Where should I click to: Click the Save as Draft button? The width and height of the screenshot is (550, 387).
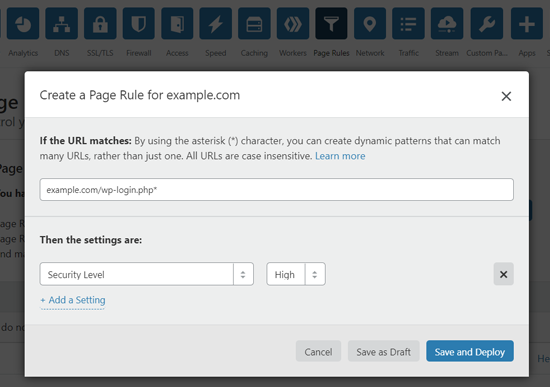(384, 351)
